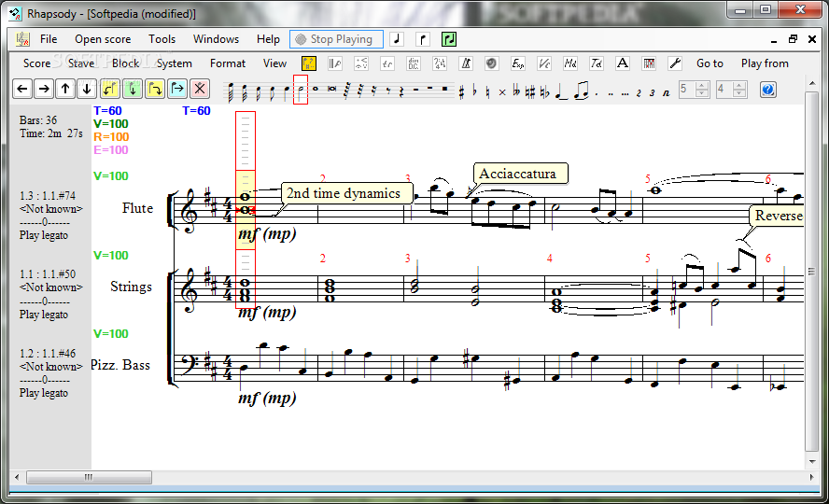This screenshot has height=504, width=829.
Task: Click the dim D.C. directions icon
Action: coord(414,63)
